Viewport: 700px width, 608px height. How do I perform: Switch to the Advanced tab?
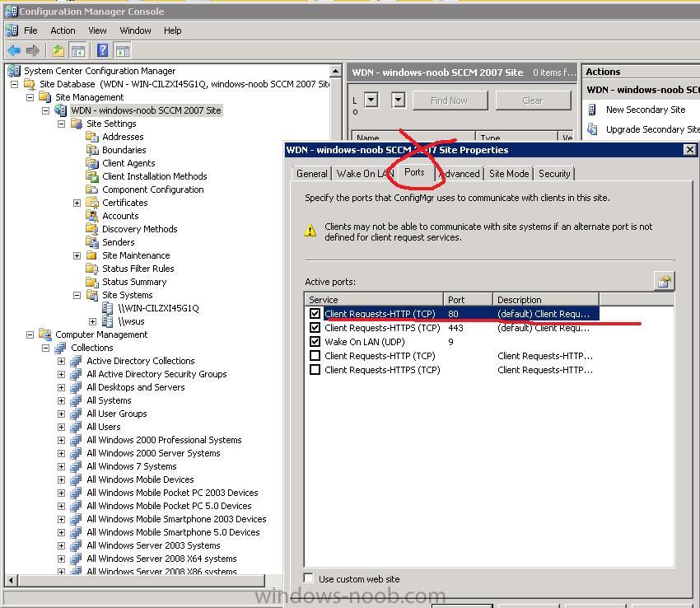(460, 174)
